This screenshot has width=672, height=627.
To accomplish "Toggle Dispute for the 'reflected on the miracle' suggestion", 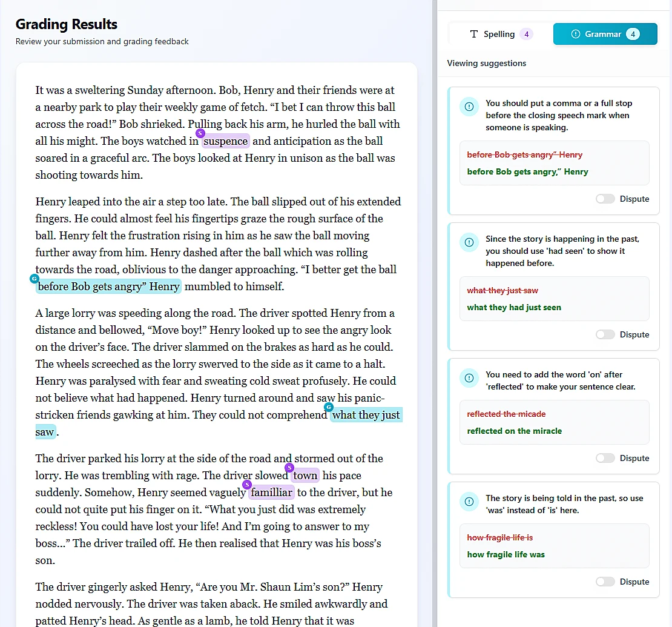I will [x=605, y=458].
